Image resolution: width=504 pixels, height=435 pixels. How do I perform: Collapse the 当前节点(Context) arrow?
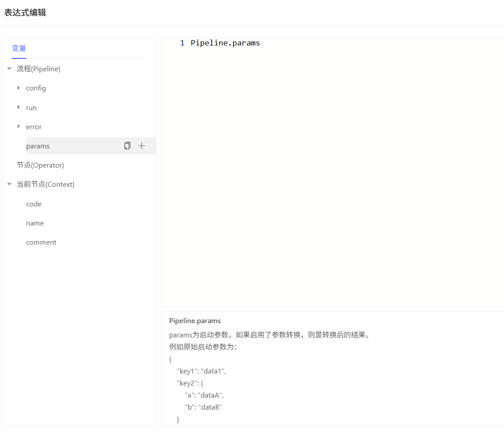coord(9,184)
